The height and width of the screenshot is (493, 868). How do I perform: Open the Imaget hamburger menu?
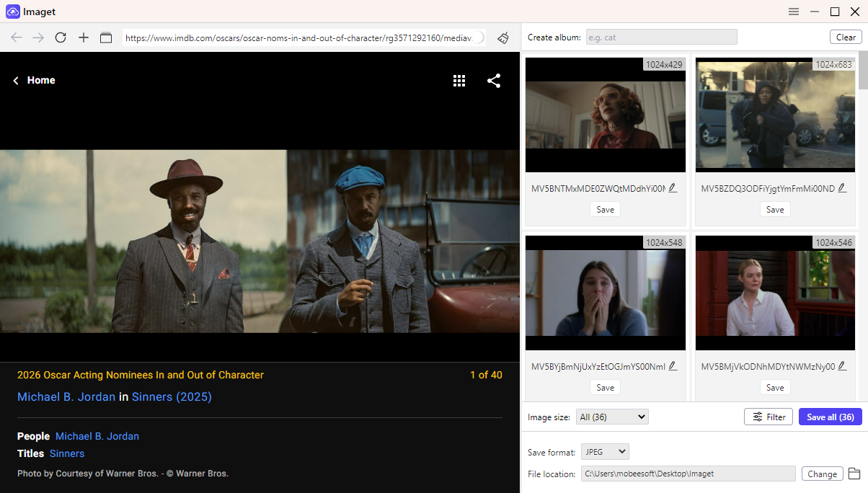tap(793, 12)
